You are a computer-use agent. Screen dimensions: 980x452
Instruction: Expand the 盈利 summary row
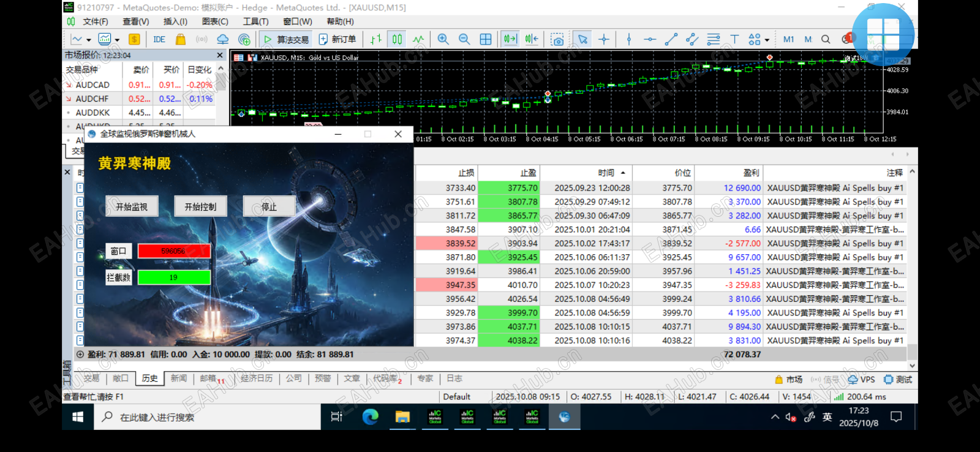click(80, 355)
